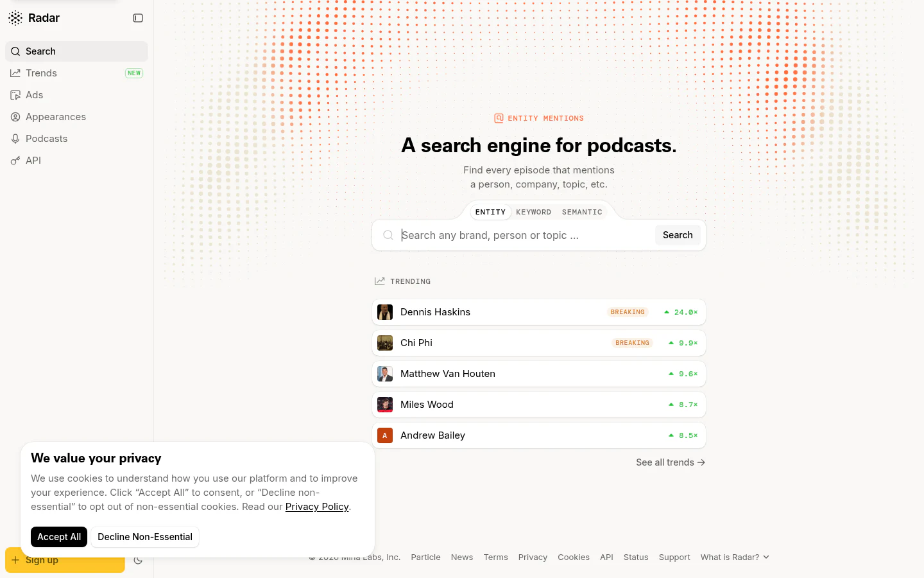The image size is (924, 578).
Task: Open API in the sidebar
Action: (x=76, y=161)
